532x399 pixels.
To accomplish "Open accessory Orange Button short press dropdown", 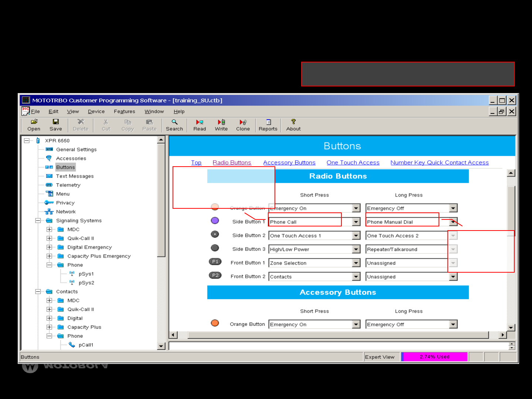I will (356, 324).
